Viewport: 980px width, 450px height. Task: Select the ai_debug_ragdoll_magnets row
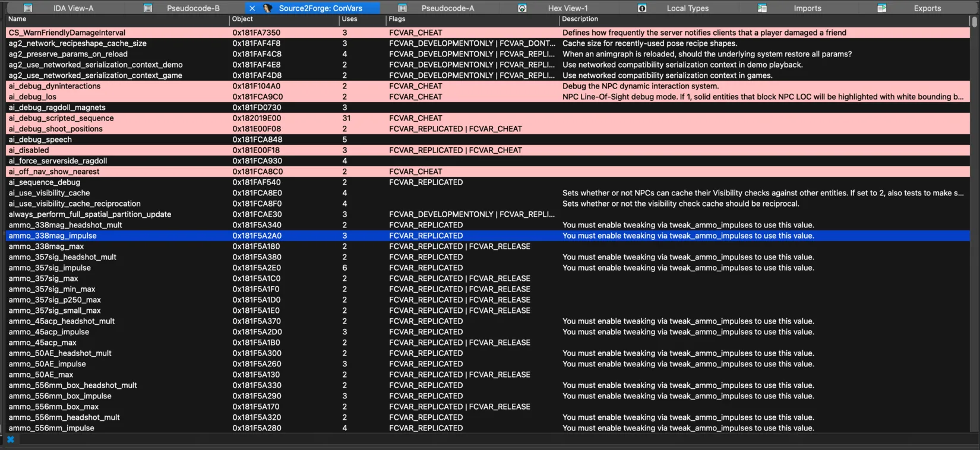pyautogui.click(x=488, y=107)
